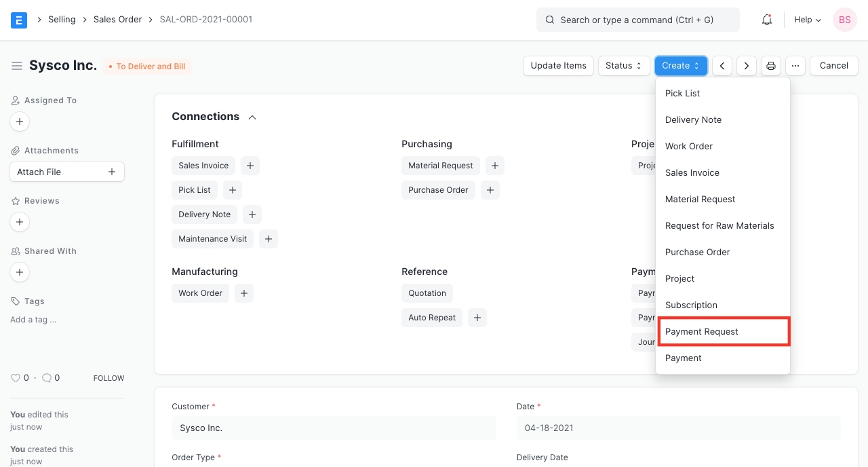Collapse the Connections section
This screenshot has height=467, width=868.
252,117
